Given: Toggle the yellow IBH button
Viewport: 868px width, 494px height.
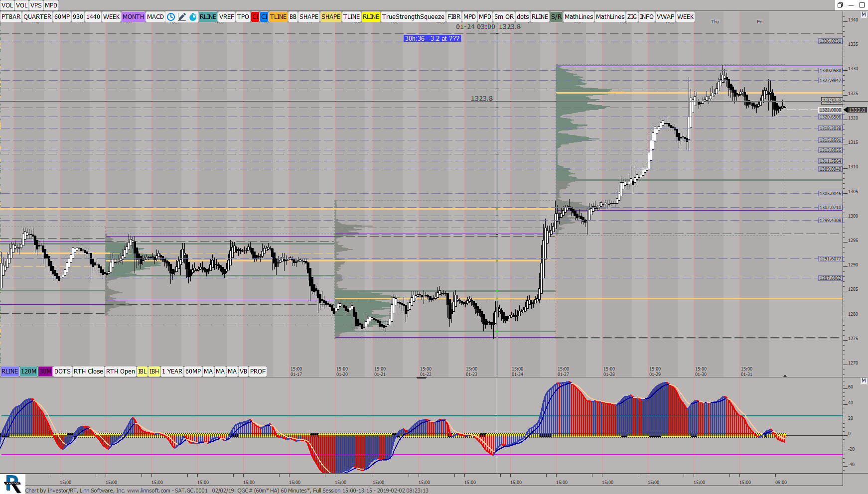Looking at the screenshot, I should pyautogui.click(x=154, y=371).
